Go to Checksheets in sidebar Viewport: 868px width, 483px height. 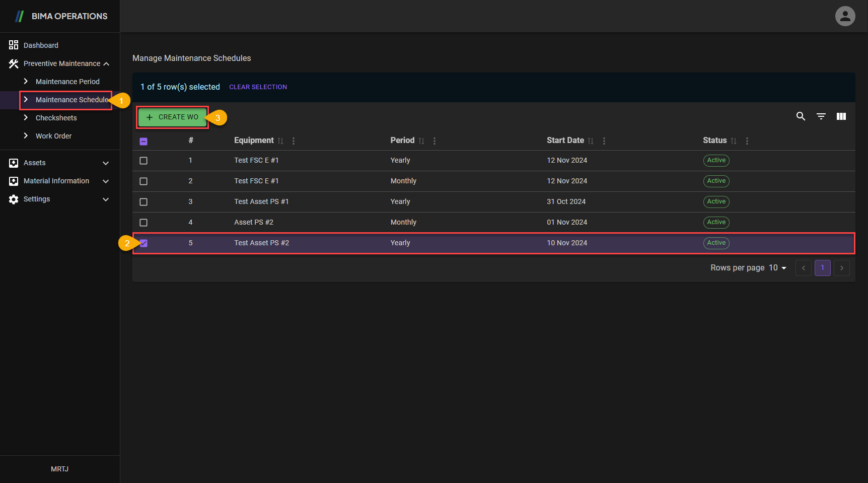pos(56,118)
